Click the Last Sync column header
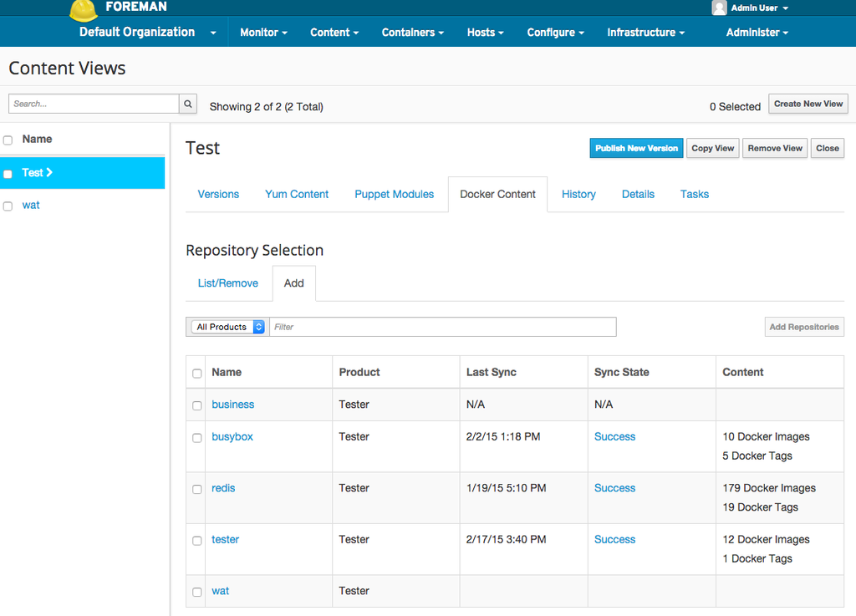Image resolution: width=856 pixels, height=616 pixels. [x=492, y=372]
